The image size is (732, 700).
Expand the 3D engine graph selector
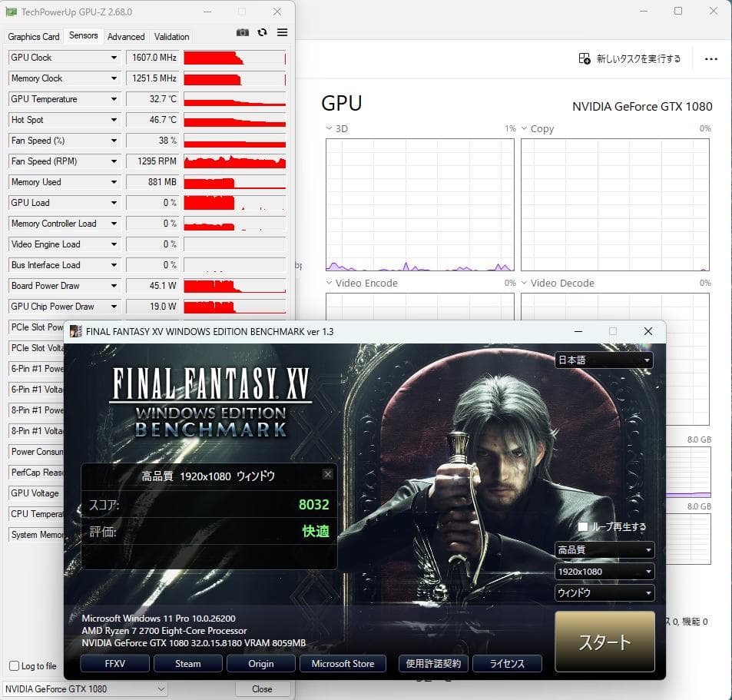[x=329, y=128]
